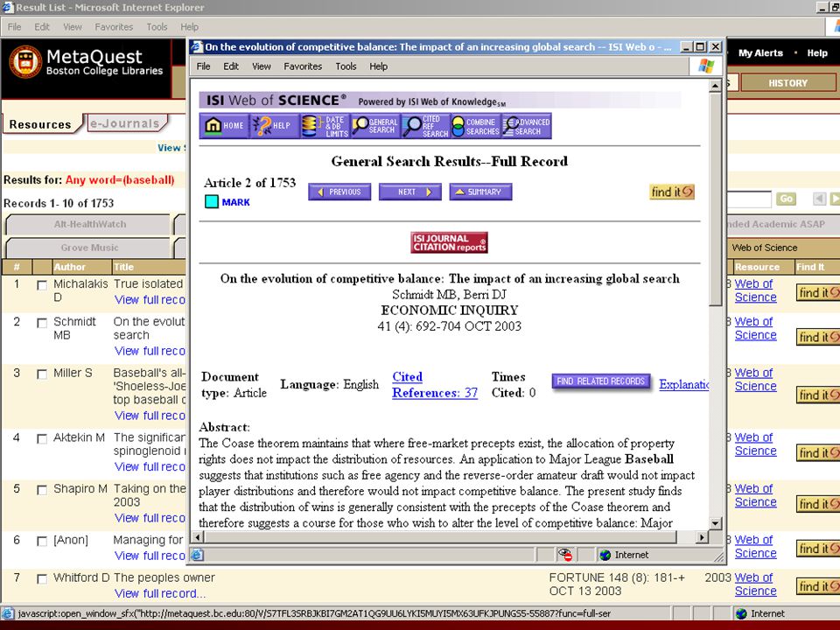
Task: Click the popup's vertical scrollbar up arrow
Action: [715, 86]
